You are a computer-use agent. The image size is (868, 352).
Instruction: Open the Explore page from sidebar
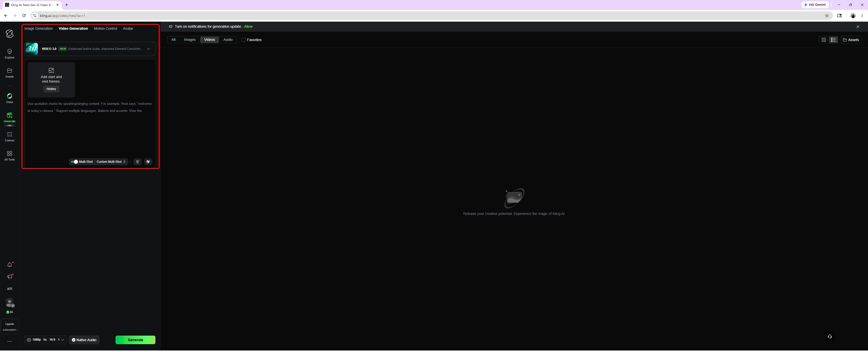9,53
